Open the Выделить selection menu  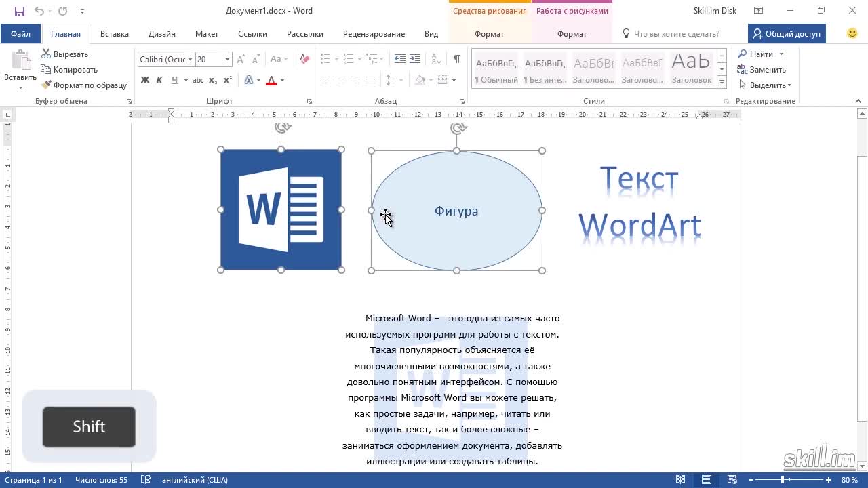click(765, 85)
